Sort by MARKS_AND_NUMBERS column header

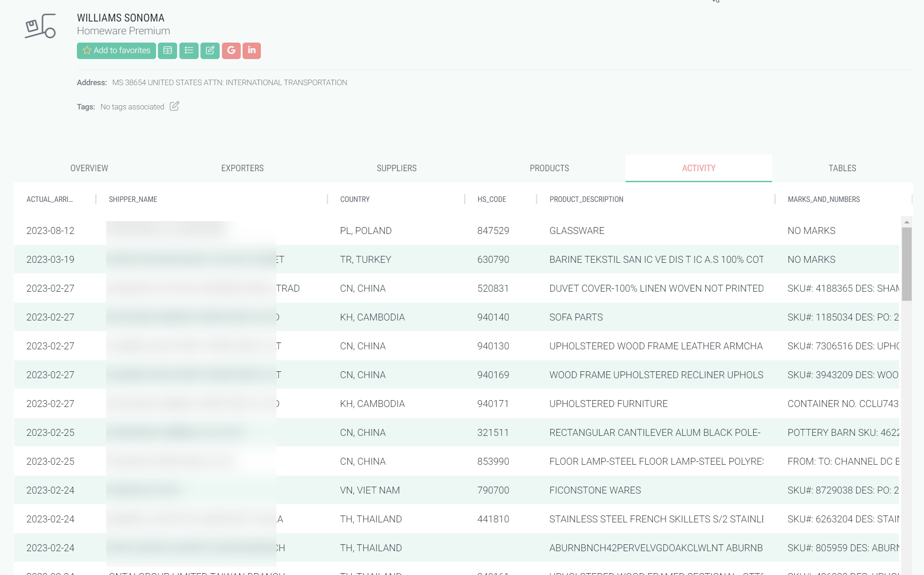824,199
